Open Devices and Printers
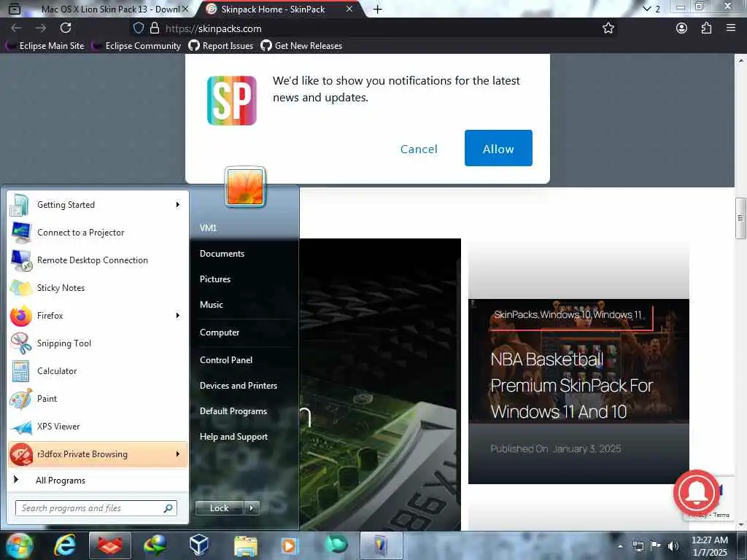747x560 pixels. click(x=239, y=386)
